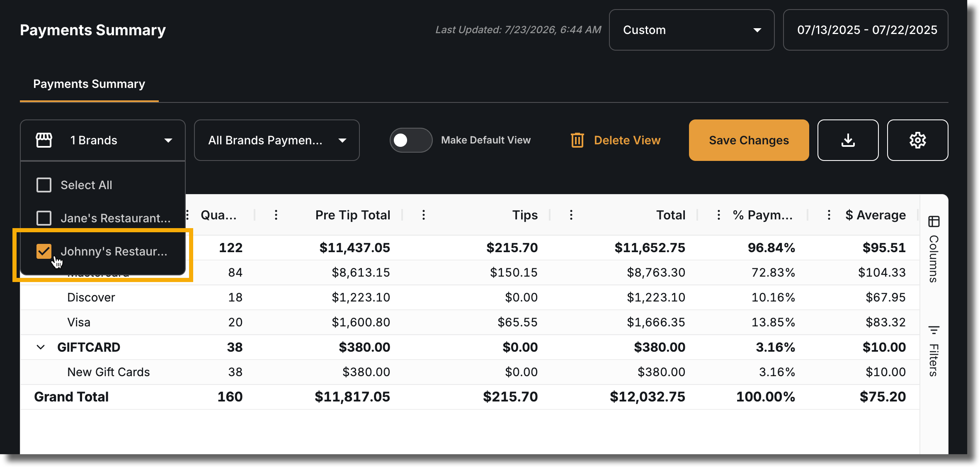Sort by the % Paym... column header
The height and width of the screenshot is (467, 980).
click(763, 215)
